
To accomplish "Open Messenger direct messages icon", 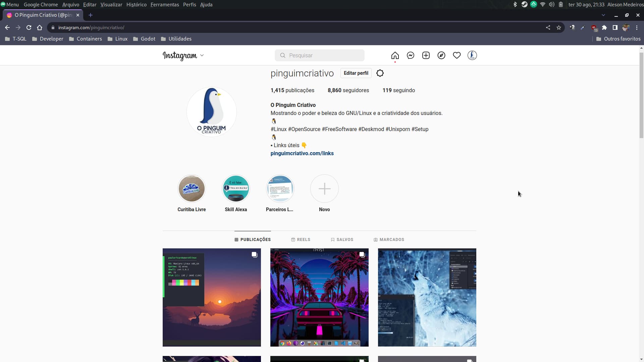I will (411, 55).
